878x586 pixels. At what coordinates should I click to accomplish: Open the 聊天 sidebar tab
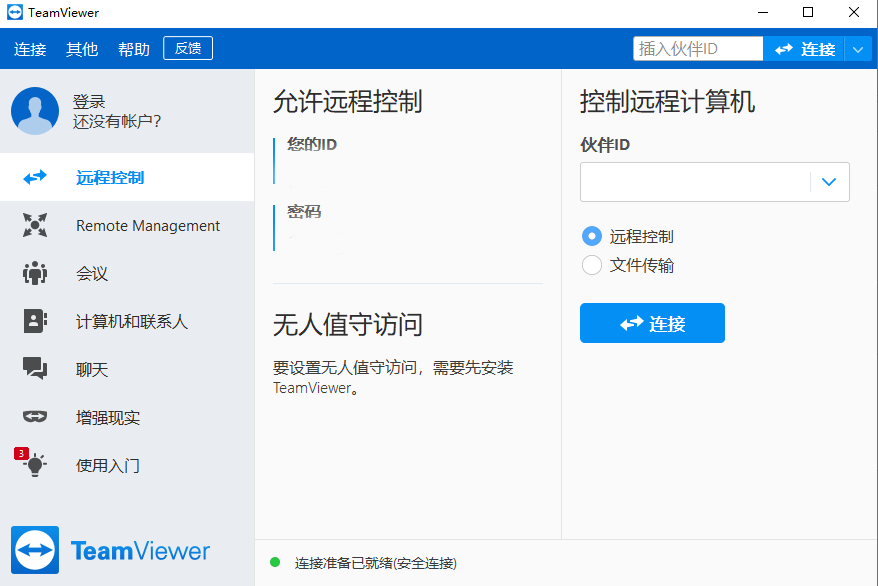click(127, 369)
